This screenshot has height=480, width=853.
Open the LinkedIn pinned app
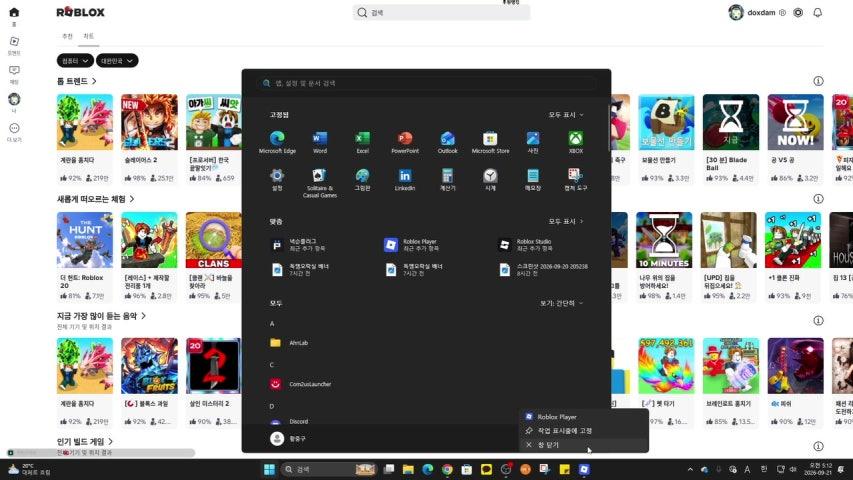pos(405,180)
